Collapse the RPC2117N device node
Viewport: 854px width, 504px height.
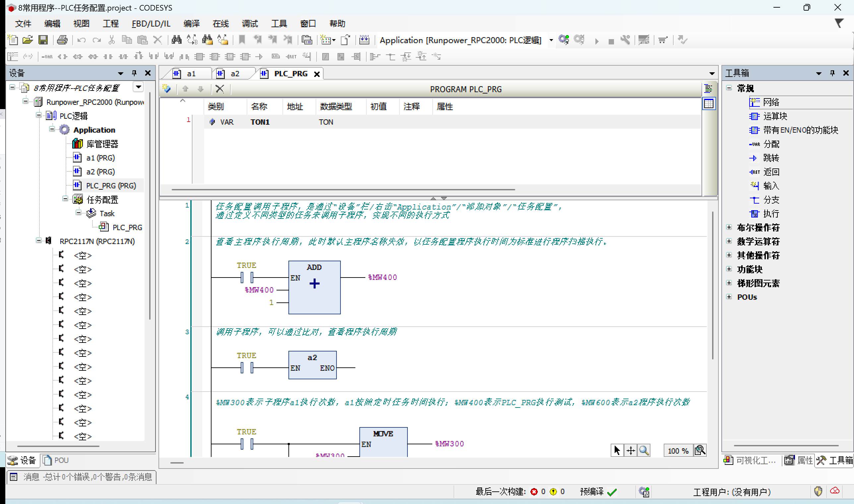pos(39,241)
